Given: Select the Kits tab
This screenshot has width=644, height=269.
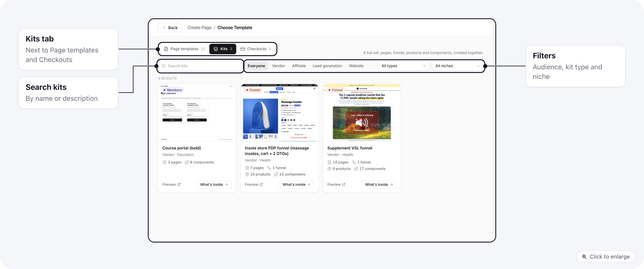Looking at the screenshot, I should tap(223, 49).
